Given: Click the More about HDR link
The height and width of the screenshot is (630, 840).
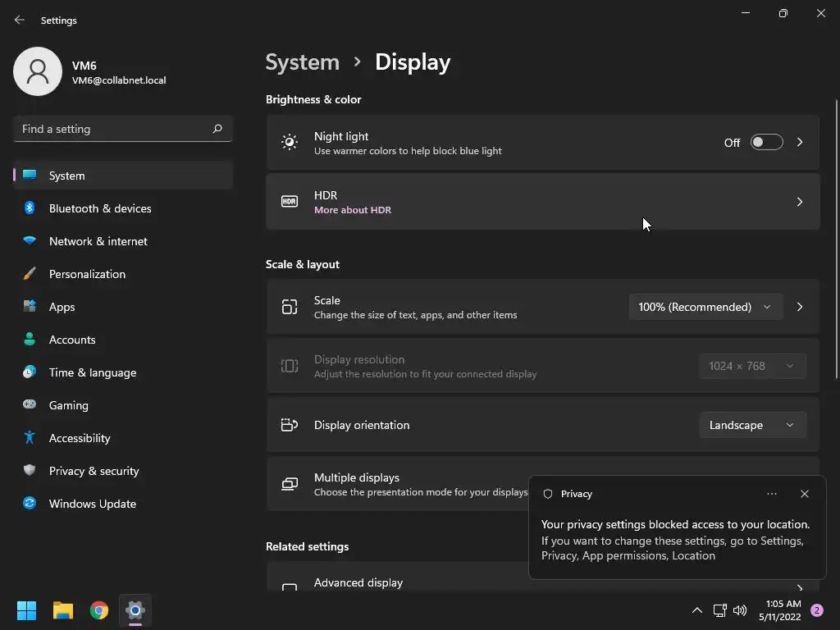Looking at the screenshot, I should (x=353, y=210).
